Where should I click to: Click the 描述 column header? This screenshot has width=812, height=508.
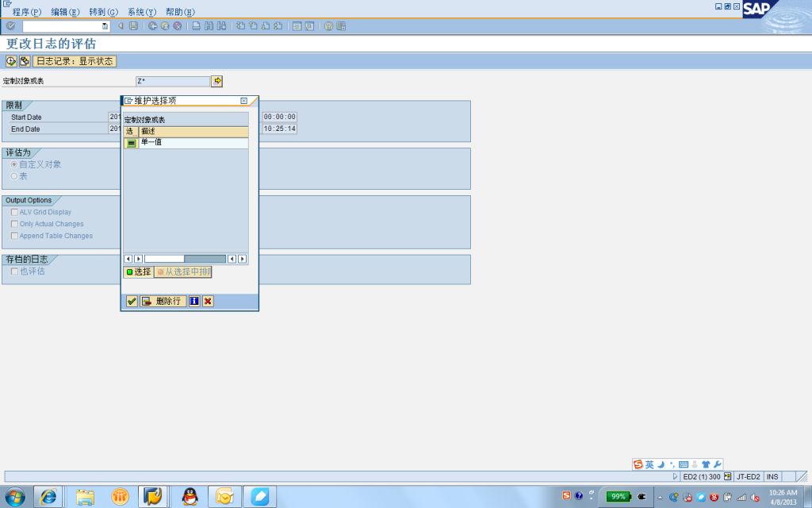(x=193, y=132)
